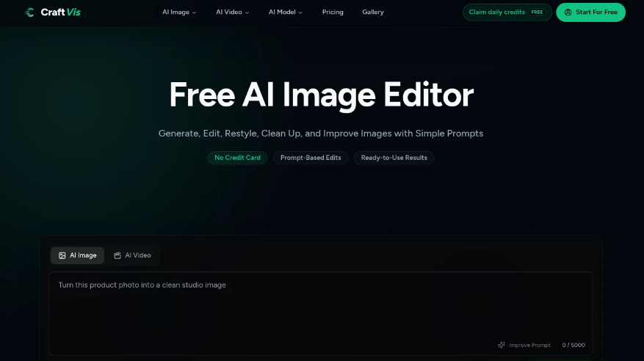Select the No Credit Card badge
This screenshot has height=361, width=644.
click(237, 158)
